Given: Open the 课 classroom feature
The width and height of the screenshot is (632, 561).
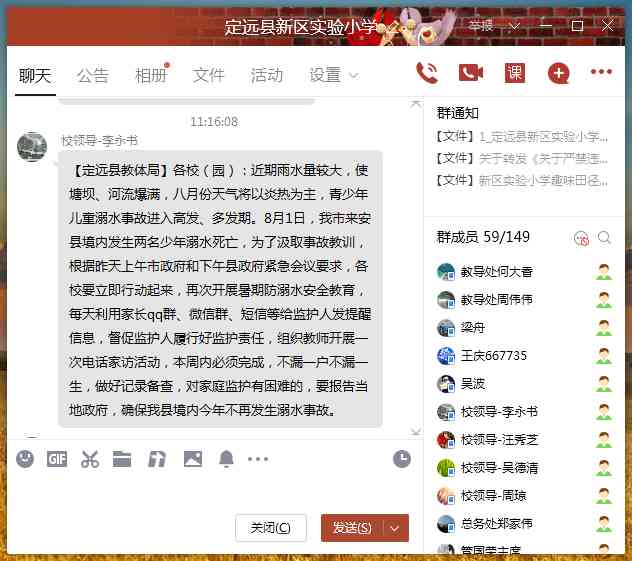Looking at the screenshot, I should (514, 73).
